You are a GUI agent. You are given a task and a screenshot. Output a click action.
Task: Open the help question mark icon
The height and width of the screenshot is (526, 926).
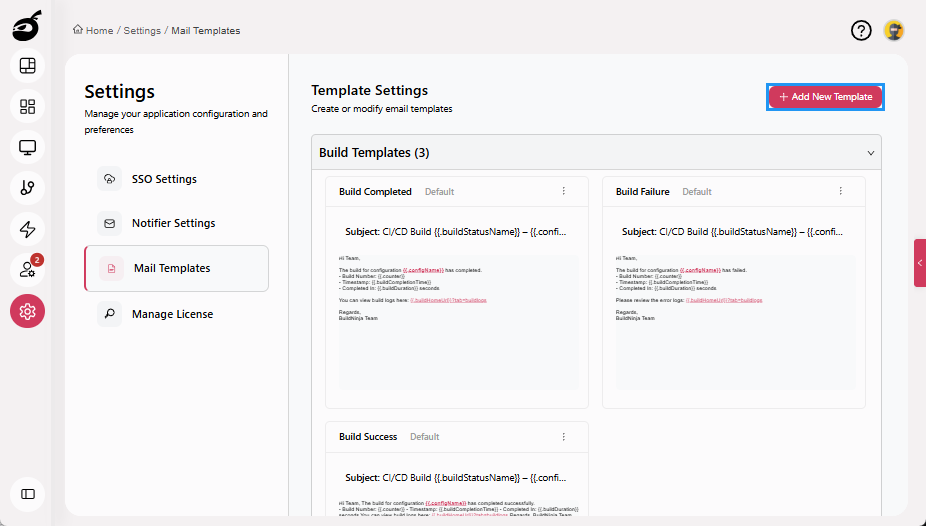(861, 31)
